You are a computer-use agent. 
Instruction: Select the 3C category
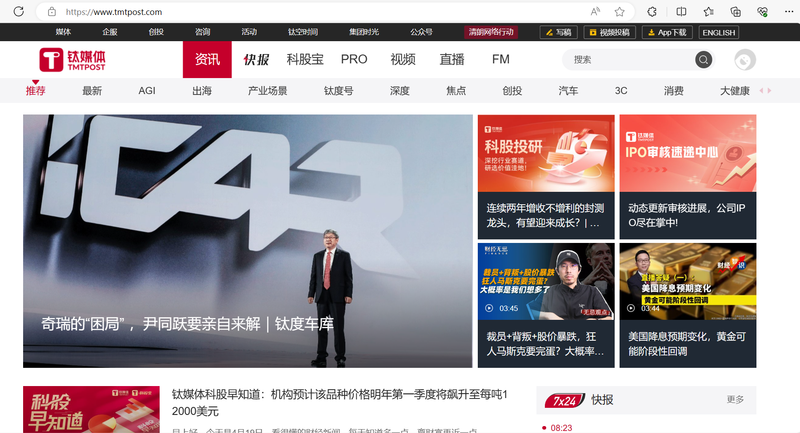pyautogui.click(x=621, y=91)
